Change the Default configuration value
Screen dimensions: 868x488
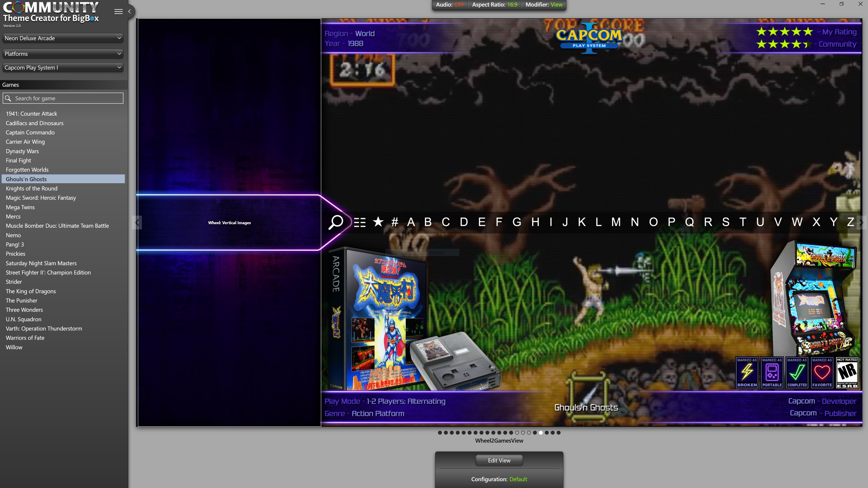[x=518, y=479]
